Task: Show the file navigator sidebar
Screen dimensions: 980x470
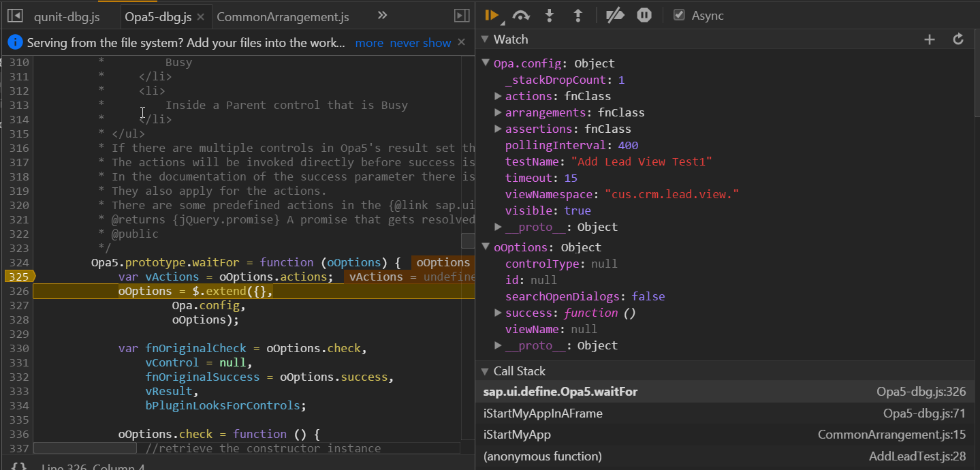Action: pyautogui.click(x=15, y=16)
